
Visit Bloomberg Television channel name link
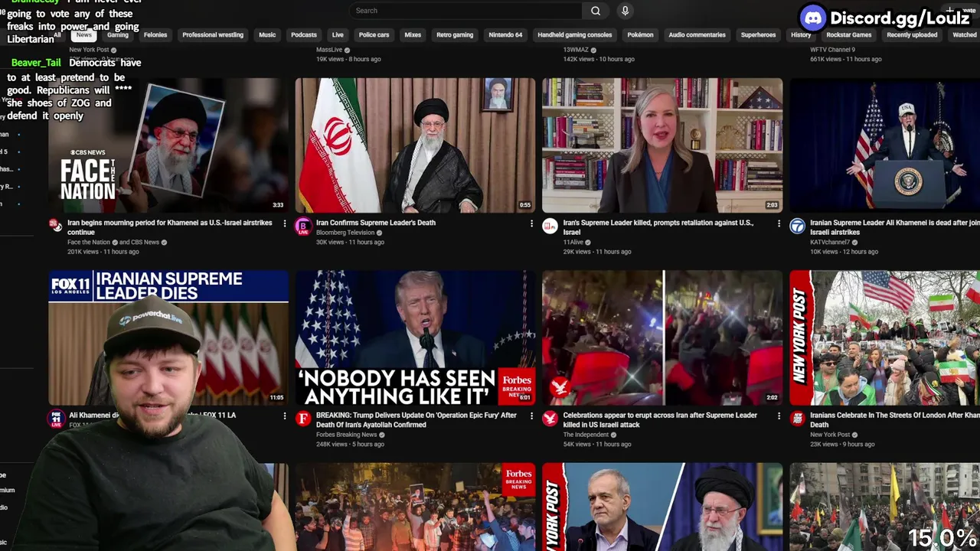click(345, 233)
